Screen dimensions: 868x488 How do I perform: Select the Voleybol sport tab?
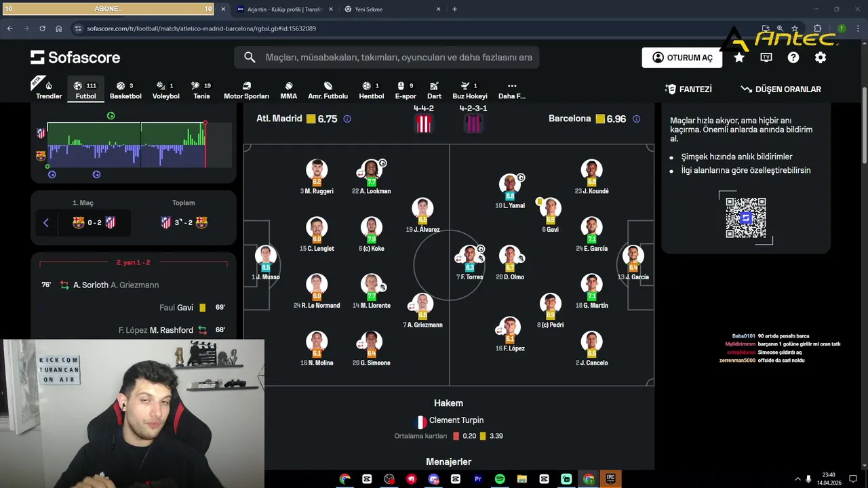(x=165, y=90)
